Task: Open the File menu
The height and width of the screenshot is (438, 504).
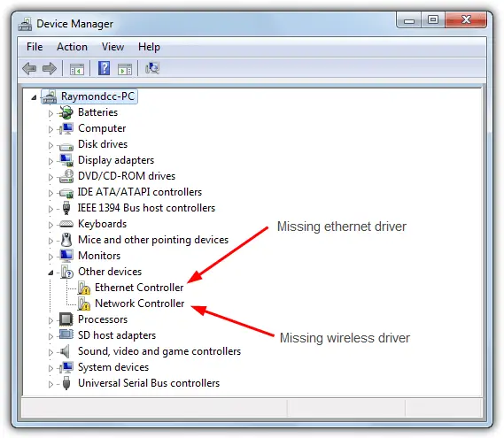Action: (x=35, y=47)
